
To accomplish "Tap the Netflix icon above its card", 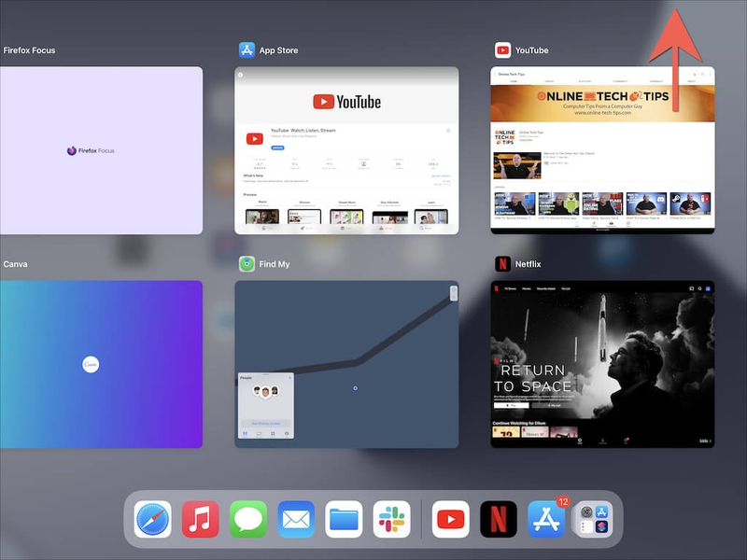I will click(502, 264).
